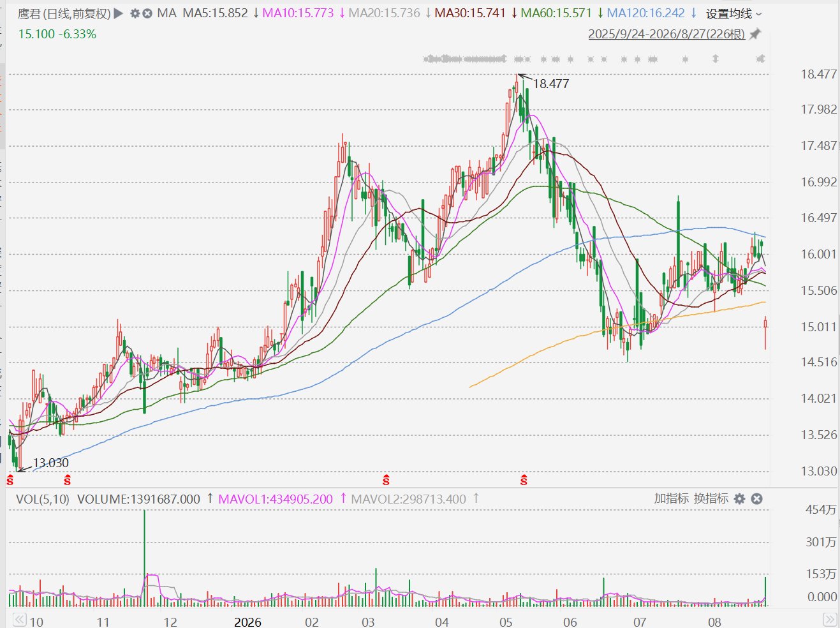This screenshot has width=840, height=628.
Task: Click the MAVOL2:298713.400 readout
Action: coord(409,499)
